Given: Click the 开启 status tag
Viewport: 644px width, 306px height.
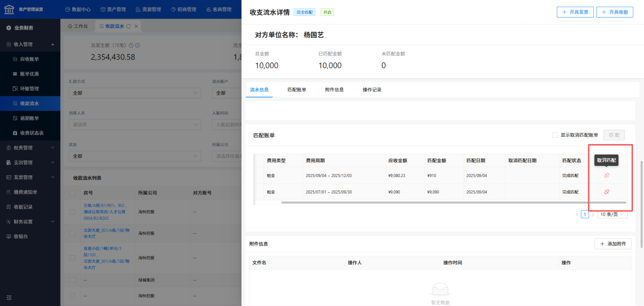Looking at the screenshot, I should coord(327,12).
